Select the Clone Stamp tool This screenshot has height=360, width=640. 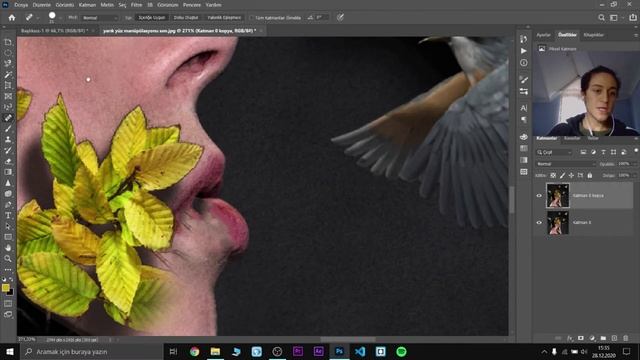(x=8, y=140)
